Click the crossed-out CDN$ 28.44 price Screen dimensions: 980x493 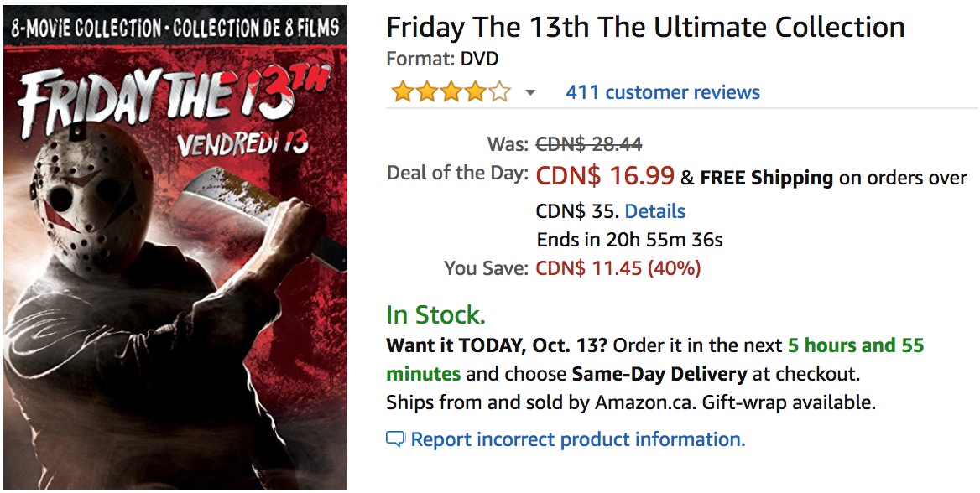click(589, 144)
